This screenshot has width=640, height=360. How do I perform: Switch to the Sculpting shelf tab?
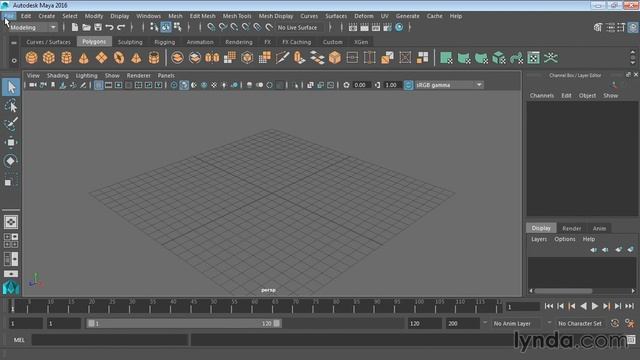click(x=130, y=42)
